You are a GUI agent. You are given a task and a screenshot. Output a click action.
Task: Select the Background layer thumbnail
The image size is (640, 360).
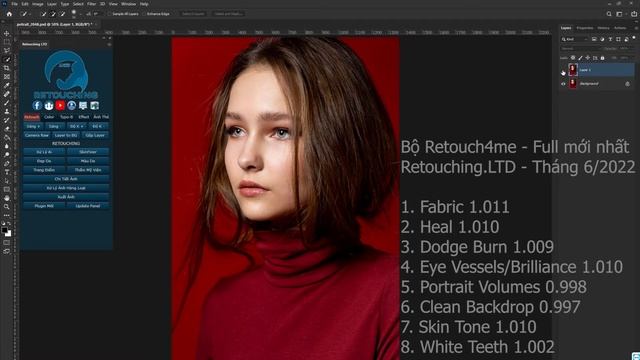click(573, 84)
